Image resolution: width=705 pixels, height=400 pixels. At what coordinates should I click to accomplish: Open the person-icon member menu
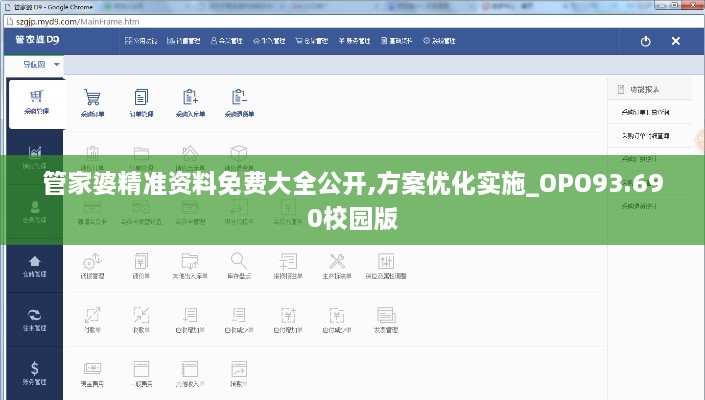click(227, 41)
